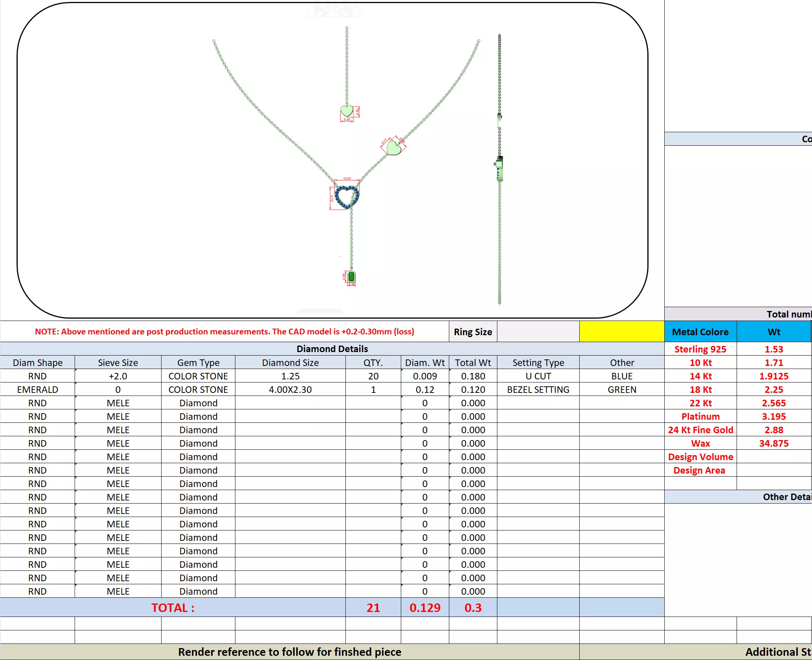Click the small green heart charm in the top view
The width and height of the screenshot is (812, 660).
click(x=347, y=111)
